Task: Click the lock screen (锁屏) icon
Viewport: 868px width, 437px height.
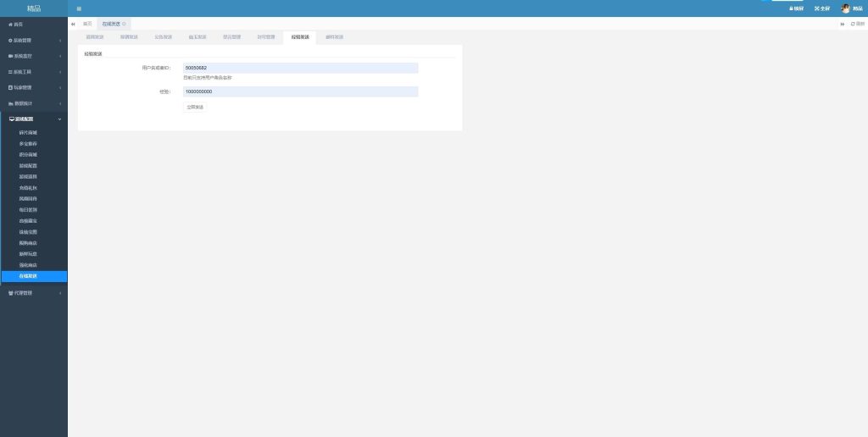Action: click(x=796, y=8)
